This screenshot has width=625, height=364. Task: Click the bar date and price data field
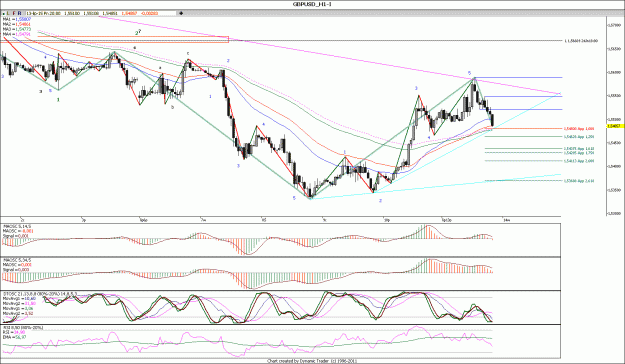click(x=101, y=13)
